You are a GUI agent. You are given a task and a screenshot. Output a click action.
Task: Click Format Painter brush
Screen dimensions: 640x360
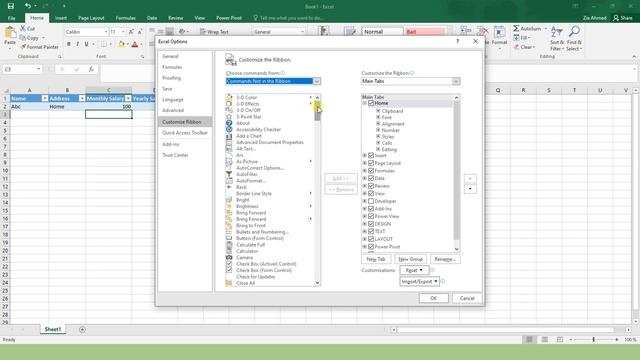pos(39,47)
